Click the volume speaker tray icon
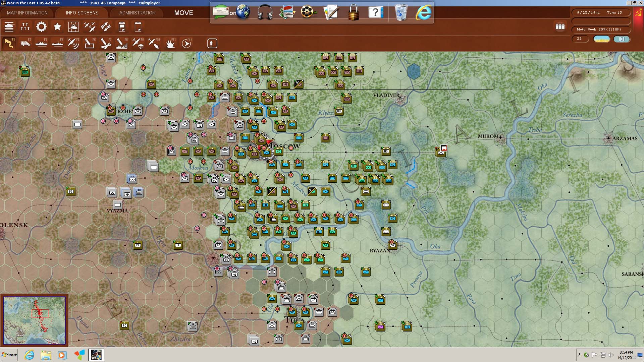 [611, 355]
